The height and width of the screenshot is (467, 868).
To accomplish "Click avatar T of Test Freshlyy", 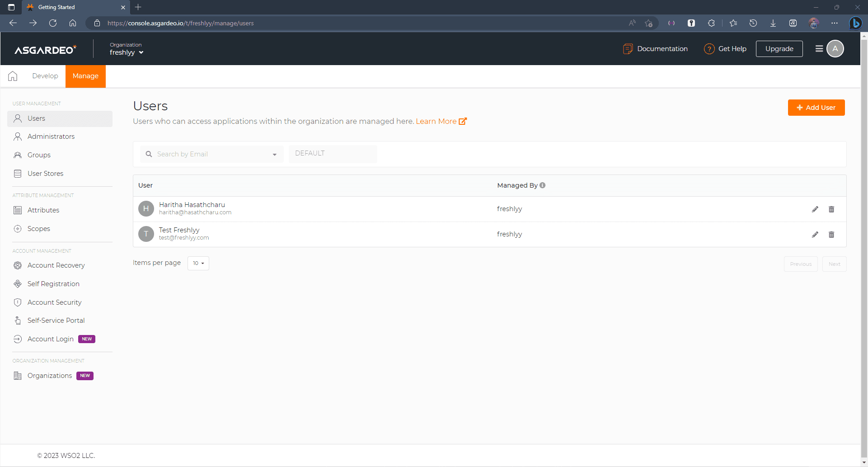I will pyautogui.click(x=146, y=234).
